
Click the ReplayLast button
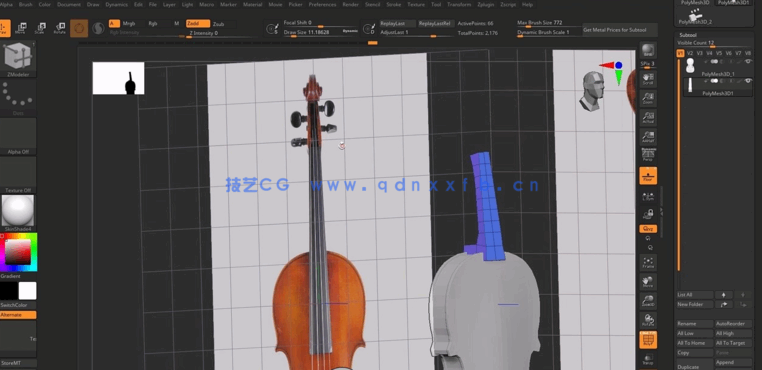398,23
